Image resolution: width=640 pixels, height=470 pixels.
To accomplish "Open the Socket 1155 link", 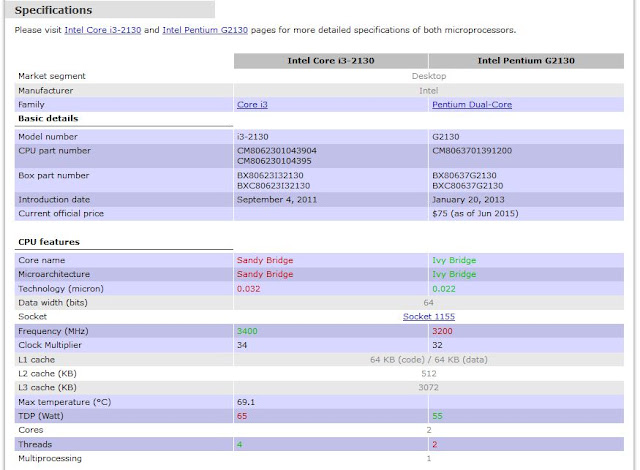I will point(429,317).
